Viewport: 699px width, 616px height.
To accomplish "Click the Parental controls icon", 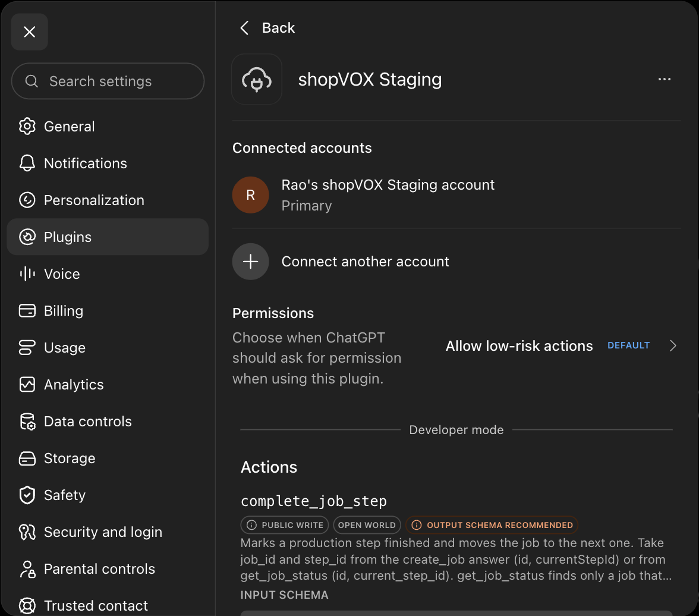I will coord(27,569).
